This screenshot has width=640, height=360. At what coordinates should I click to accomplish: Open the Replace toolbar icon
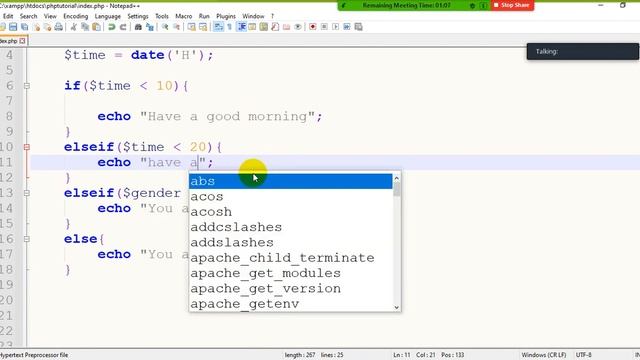[x=150, y=27]
